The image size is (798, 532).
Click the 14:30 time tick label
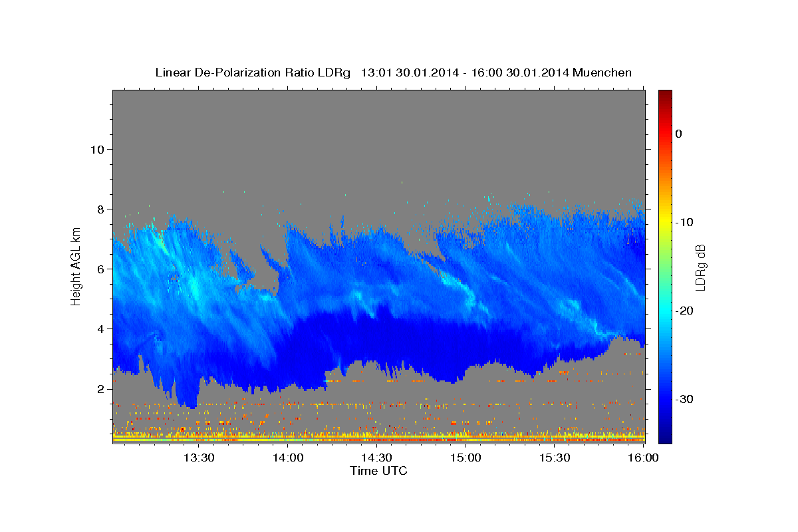376,458
